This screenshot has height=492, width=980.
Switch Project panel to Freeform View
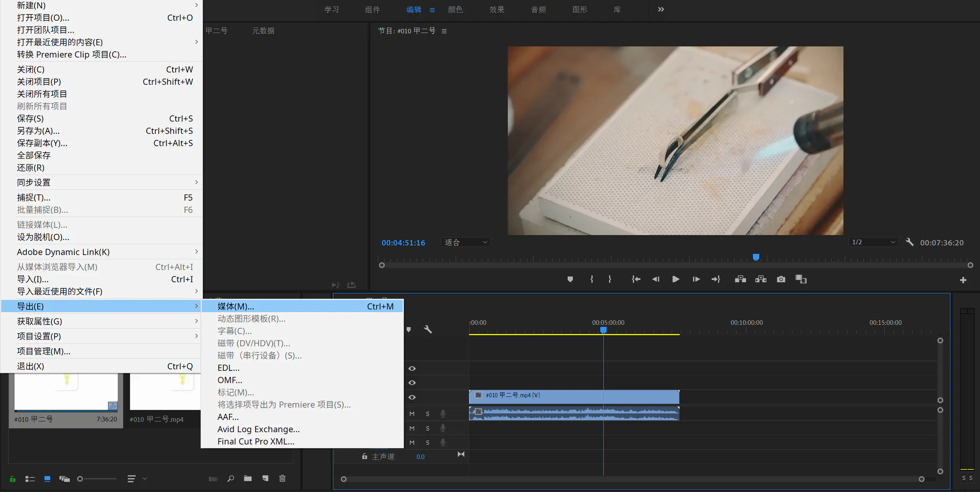point(64,479)
